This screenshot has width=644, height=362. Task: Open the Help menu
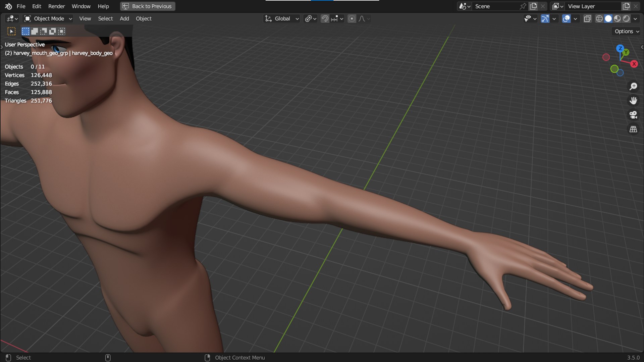[103, 6]
